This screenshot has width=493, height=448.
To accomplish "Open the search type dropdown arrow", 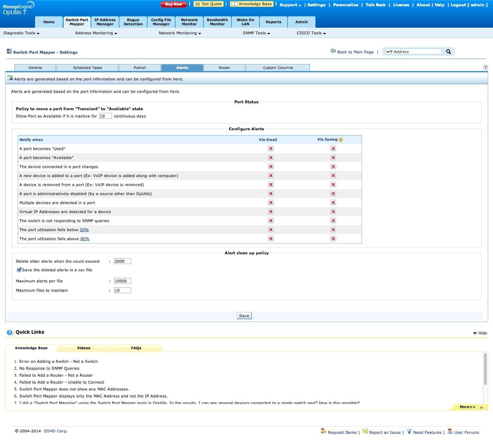I will (388, 52).
